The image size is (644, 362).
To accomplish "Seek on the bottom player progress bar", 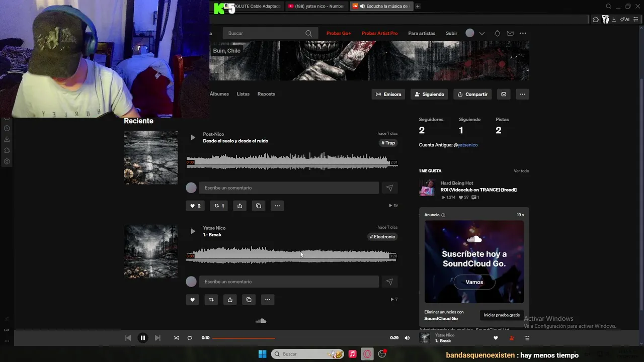I will [x=299, y=338].
